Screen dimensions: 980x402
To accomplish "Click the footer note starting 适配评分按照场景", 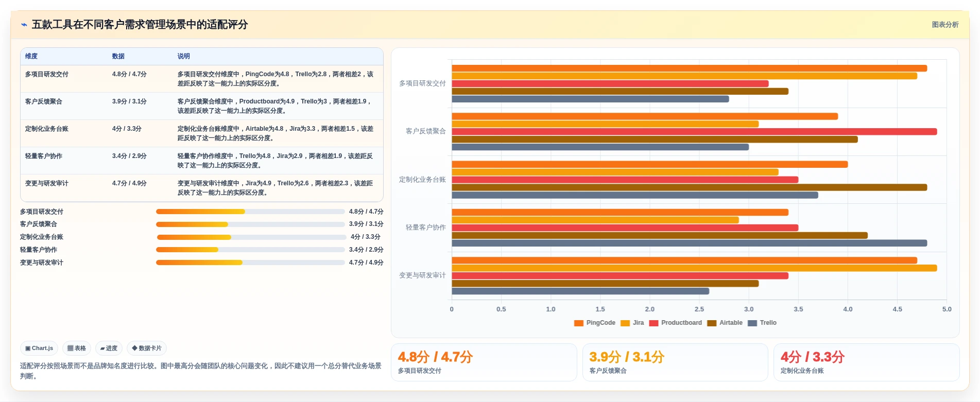I will click(201, 371).
